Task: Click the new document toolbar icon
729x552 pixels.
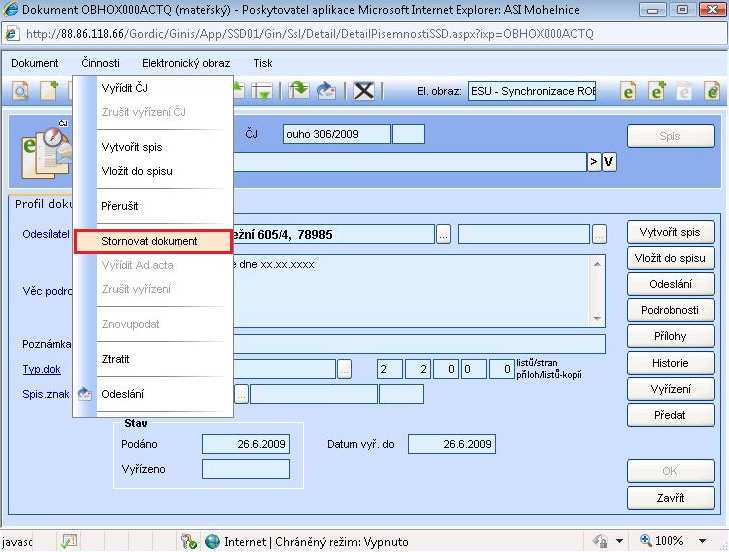Action: (x=49, y=90)
